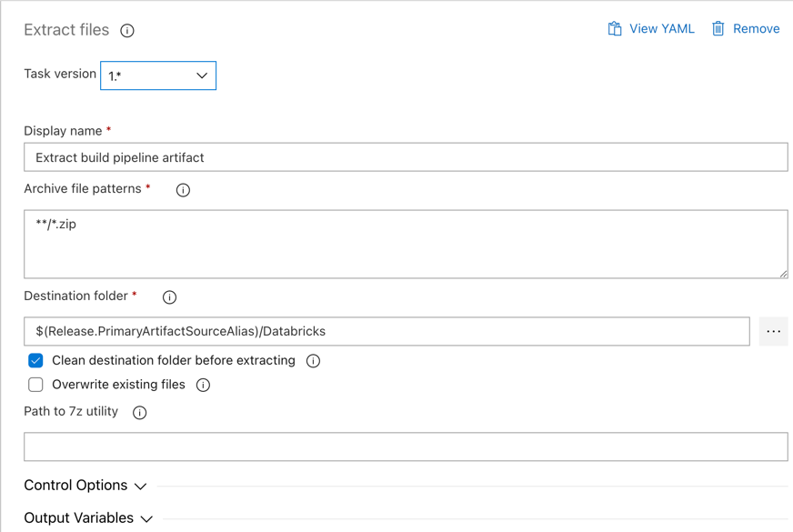The width and height of the screenshot is (793, 532).
Task: Select the Destination folder path field
Action: point(391,331)
